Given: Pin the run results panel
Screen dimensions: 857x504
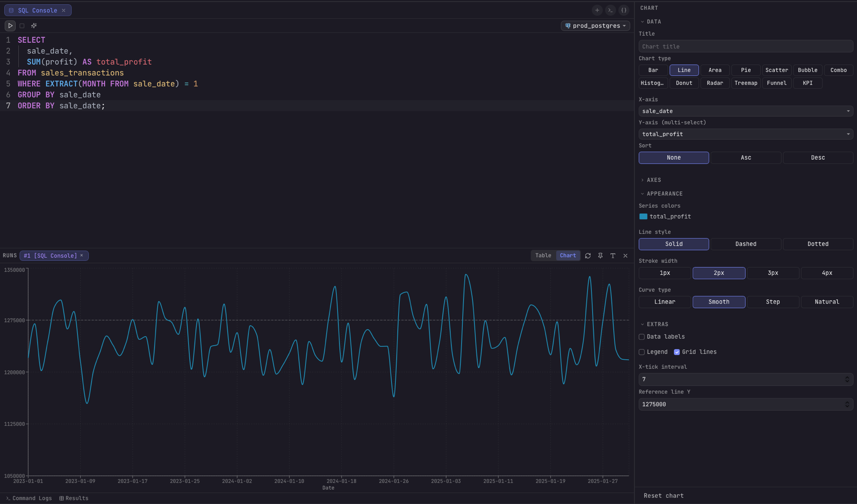Looking at the screenshot, I should pos(600,256).
